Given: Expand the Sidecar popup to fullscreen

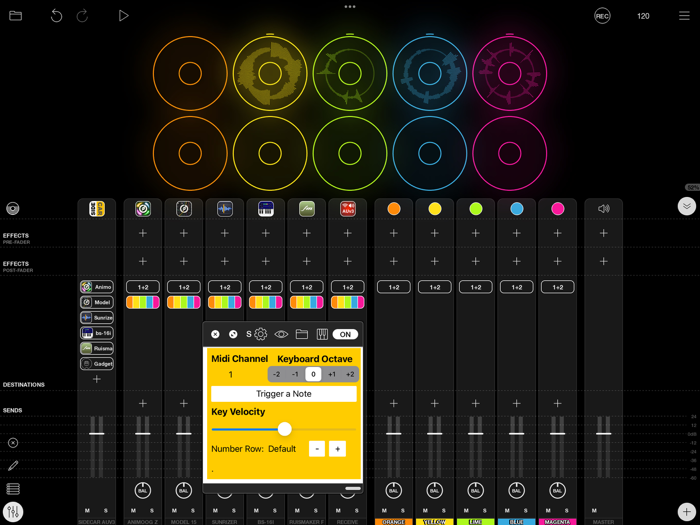Looking at the screenshot, I should pos(233,334).
